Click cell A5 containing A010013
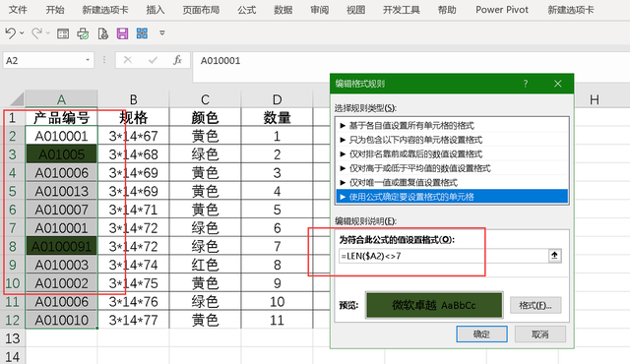Viewport: 630px width, 364px height. click(x=61, y=191)
